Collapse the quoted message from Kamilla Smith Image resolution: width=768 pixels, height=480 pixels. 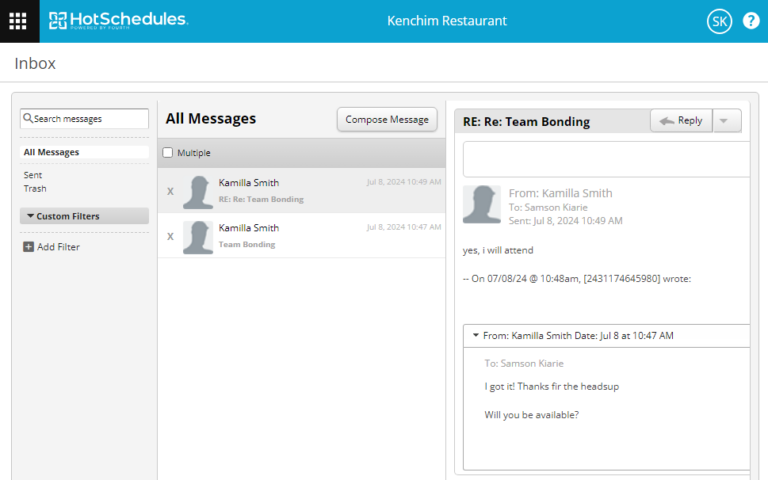[x=476, y=336]
